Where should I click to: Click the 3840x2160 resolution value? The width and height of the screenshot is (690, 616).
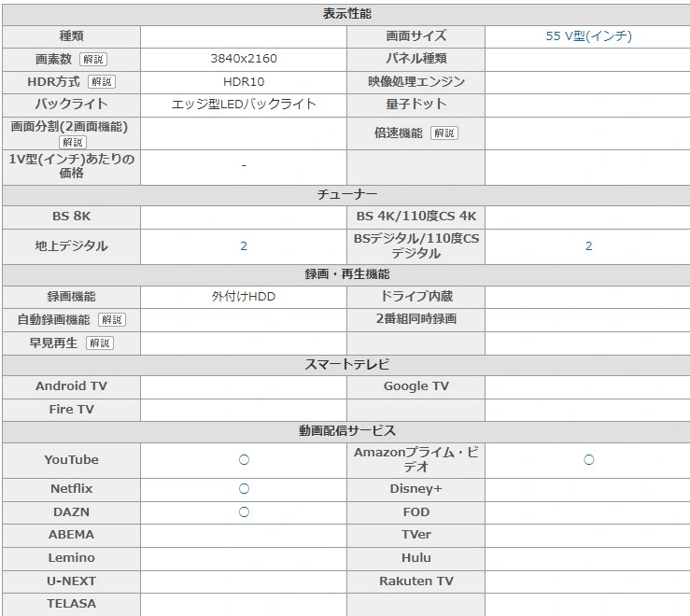click(x=244, y=59)
